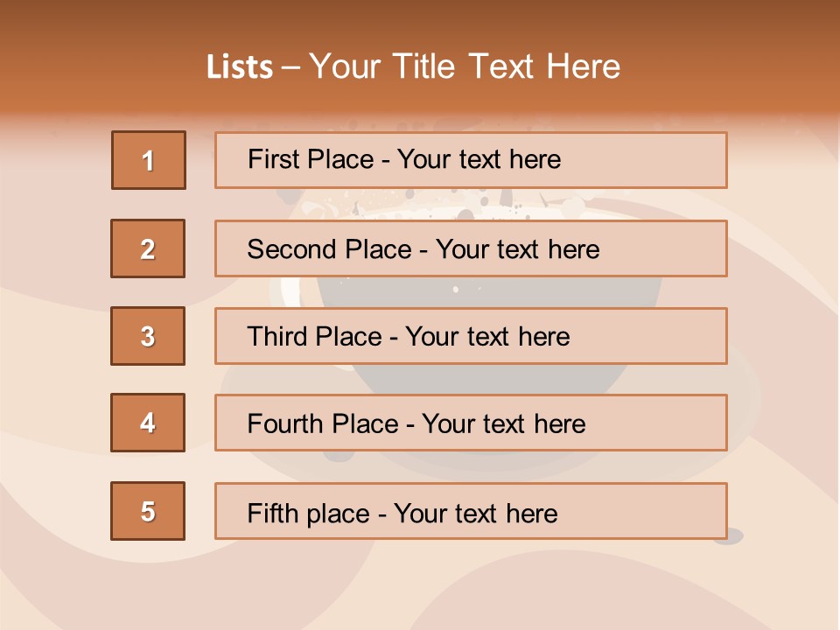
Task: Click the number 1 box
Action: 149,160
